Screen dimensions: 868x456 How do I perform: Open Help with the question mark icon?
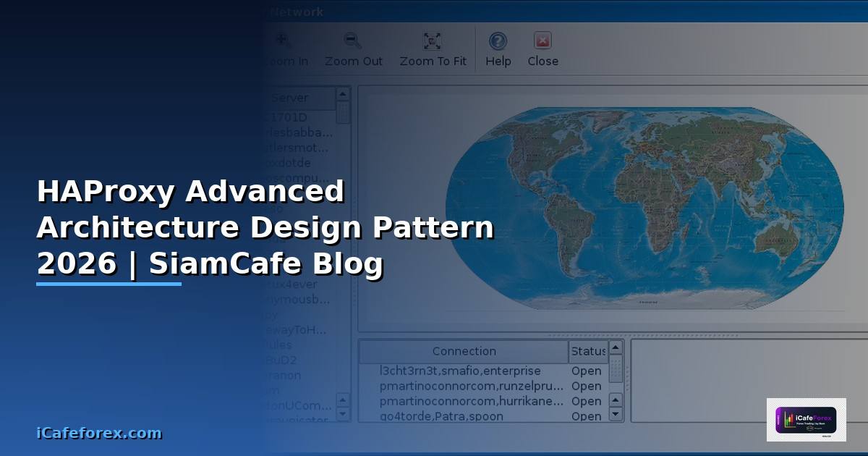(498, 41)
